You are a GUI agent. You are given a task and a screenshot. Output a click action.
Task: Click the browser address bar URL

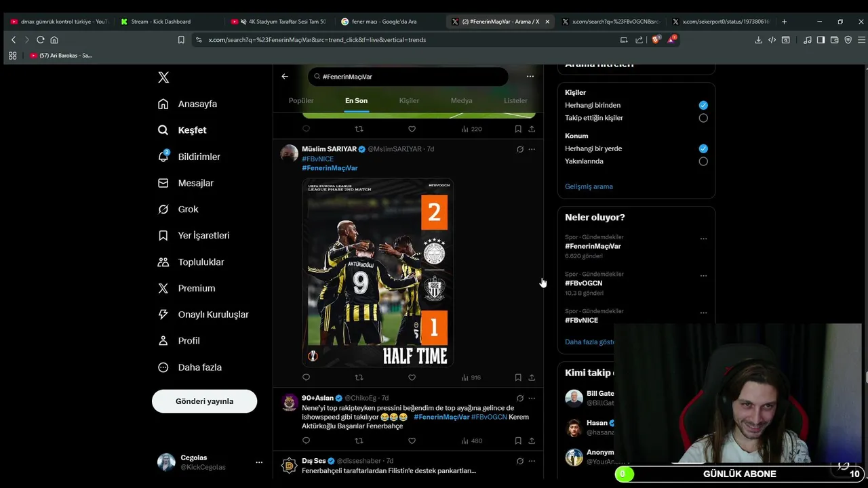(x=317, y=40)
